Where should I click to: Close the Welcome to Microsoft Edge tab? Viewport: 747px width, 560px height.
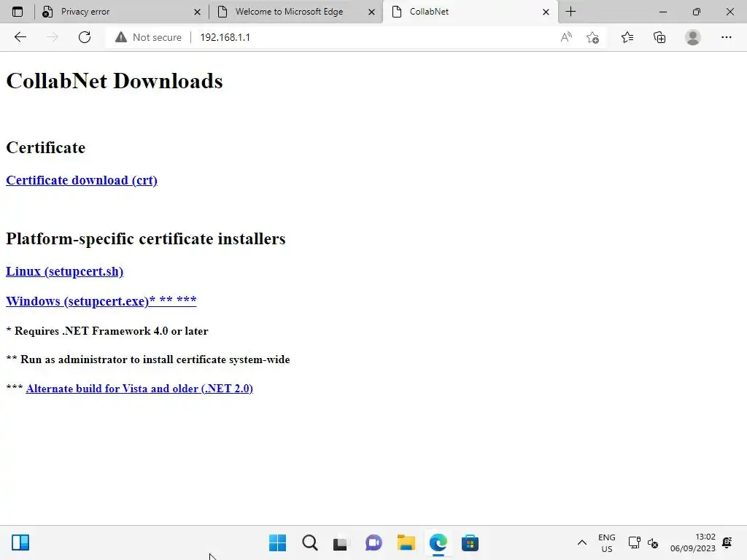click(x=371, y=12)
